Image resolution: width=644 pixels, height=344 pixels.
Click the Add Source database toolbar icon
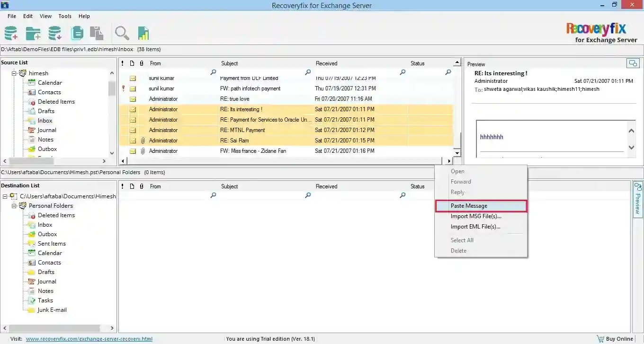point(11,34)
